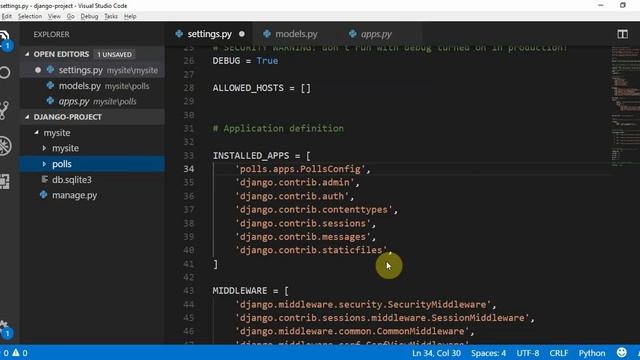Click the warnings triangle in status bar
Screen dimensions: 640x360
16,353
